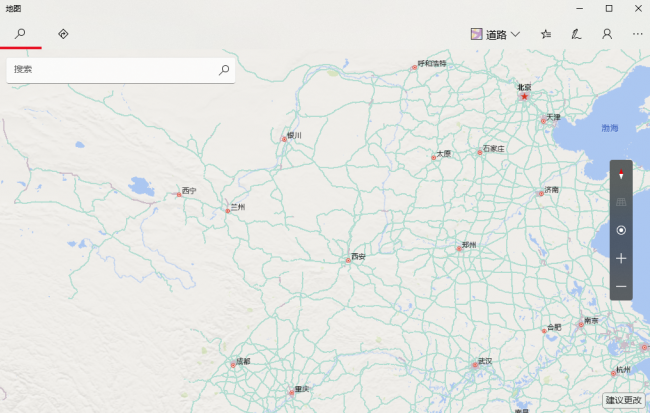The height and width of the screenshot is (413, 650).
Task: Select the 郑州 city label
Action: click(469, 245)
